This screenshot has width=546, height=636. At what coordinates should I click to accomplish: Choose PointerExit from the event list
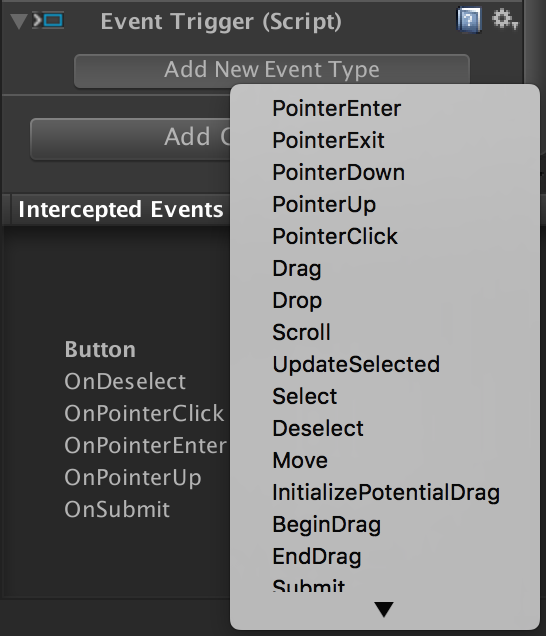tap(385, 140)
